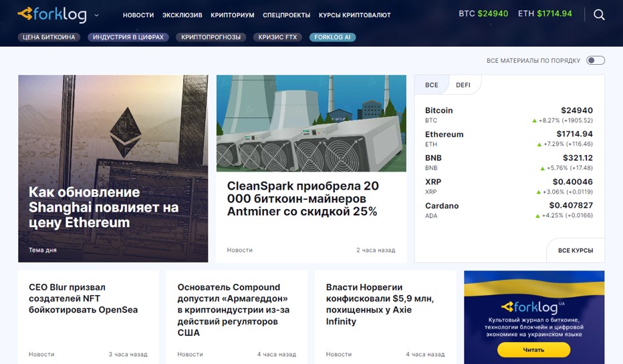Select the Кризис FTX tag

pyautogui.click(x=277, y=37)
